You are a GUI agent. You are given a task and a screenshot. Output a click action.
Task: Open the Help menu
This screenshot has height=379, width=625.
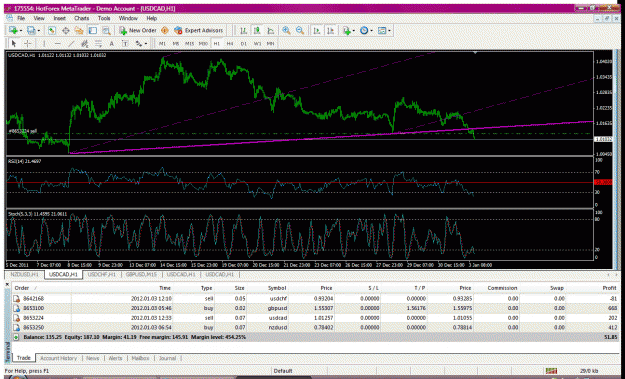151,18
